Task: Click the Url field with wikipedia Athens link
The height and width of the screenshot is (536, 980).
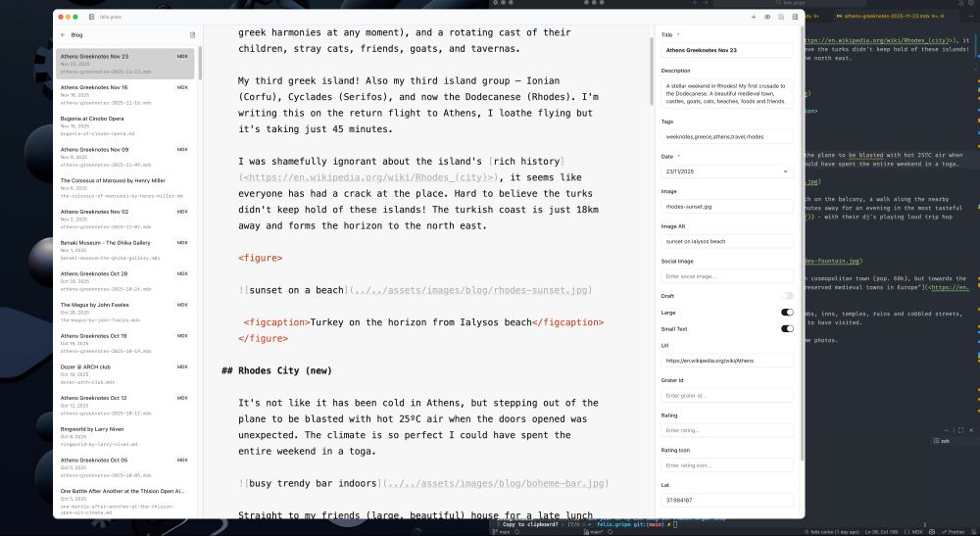Action: [x=727, y=361]
